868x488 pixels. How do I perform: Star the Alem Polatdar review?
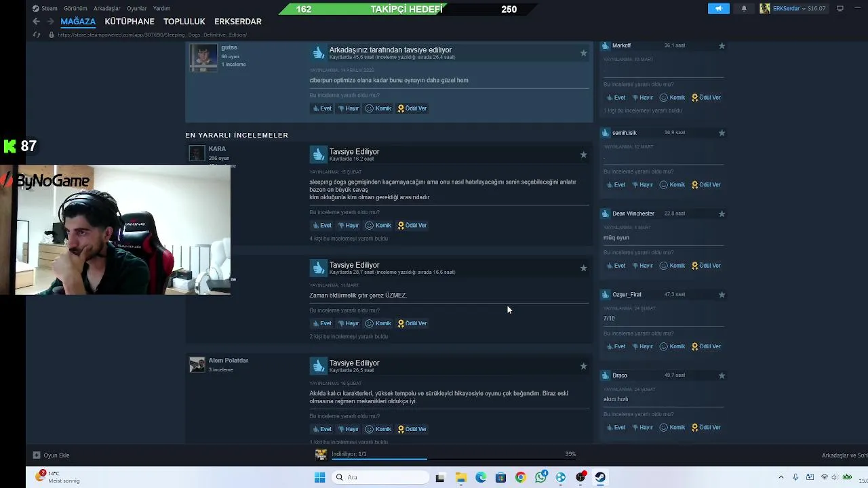(x=583, y=366)
